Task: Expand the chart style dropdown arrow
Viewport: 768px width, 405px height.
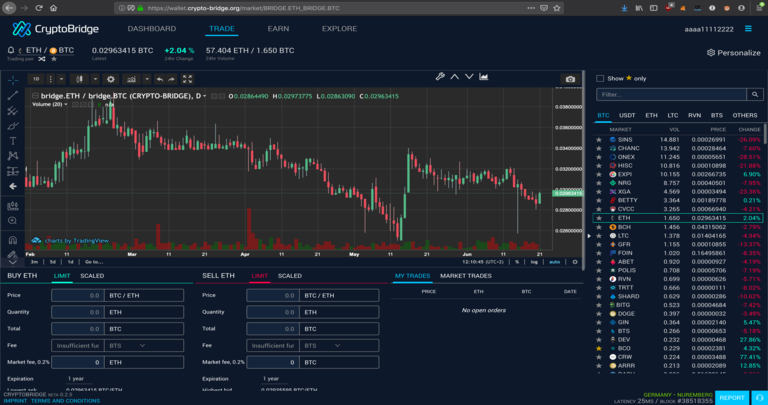Action: pyautogui.click(x=96, y=79)
